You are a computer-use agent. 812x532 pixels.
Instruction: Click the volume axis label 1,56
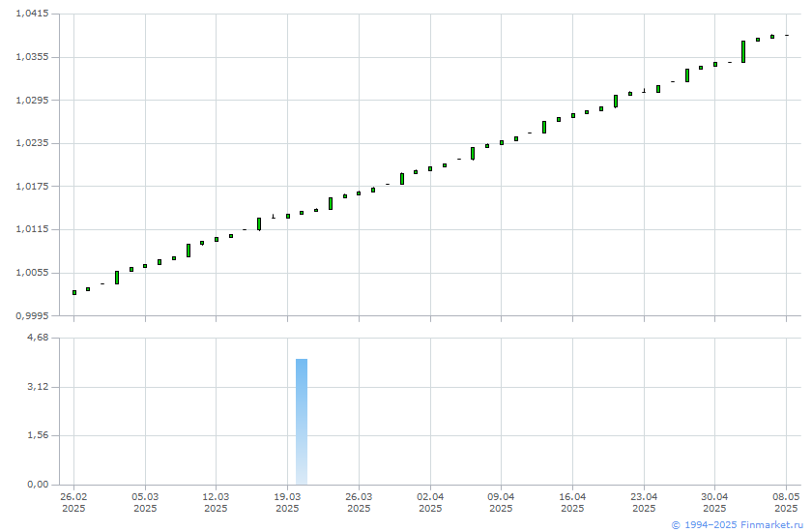click(x=38, y=435)
